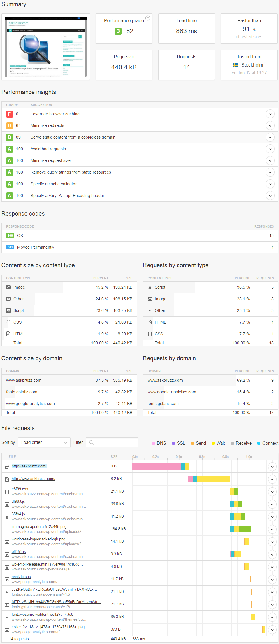Click the pink DNS legend swatch
Image resolution: width=279 pixels, height=644 pixels.
coord(153,443)
